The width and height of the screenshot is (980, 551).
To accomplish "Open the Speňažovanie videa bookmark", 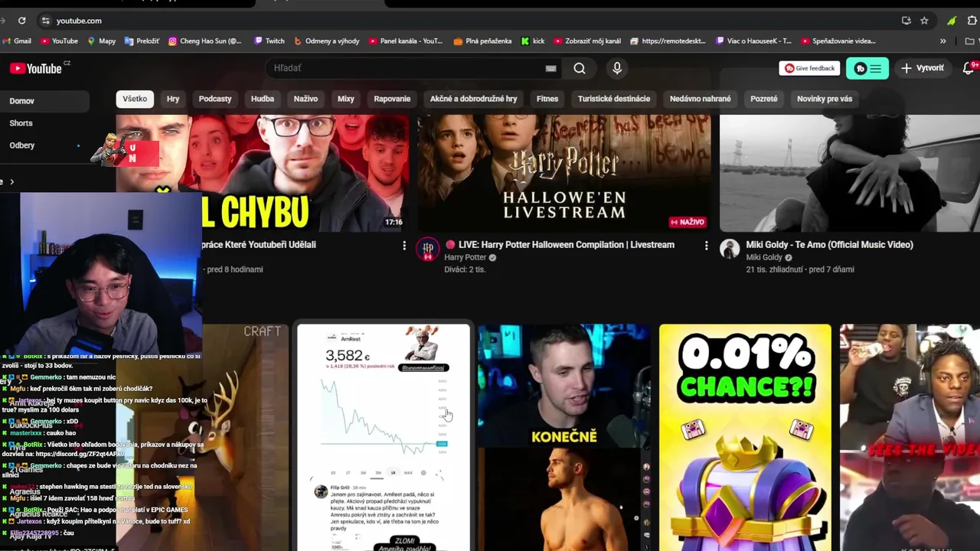I will tap(838, 41).
